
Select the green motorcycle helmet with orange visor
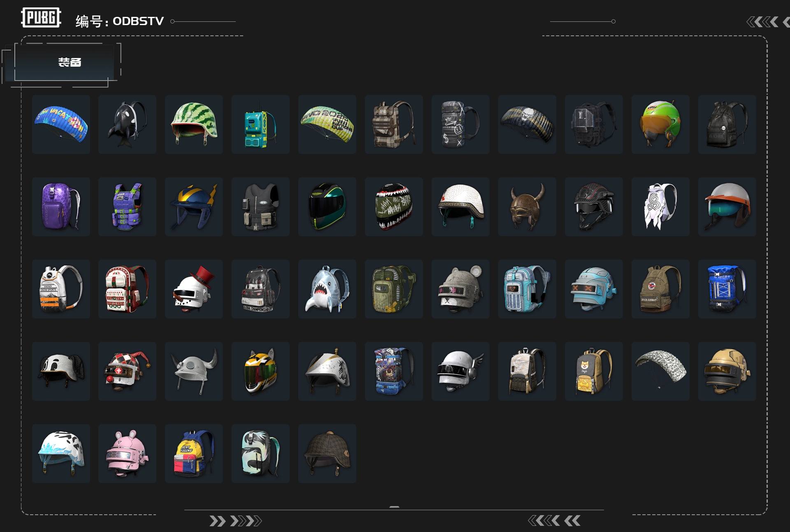pos(661,124)
